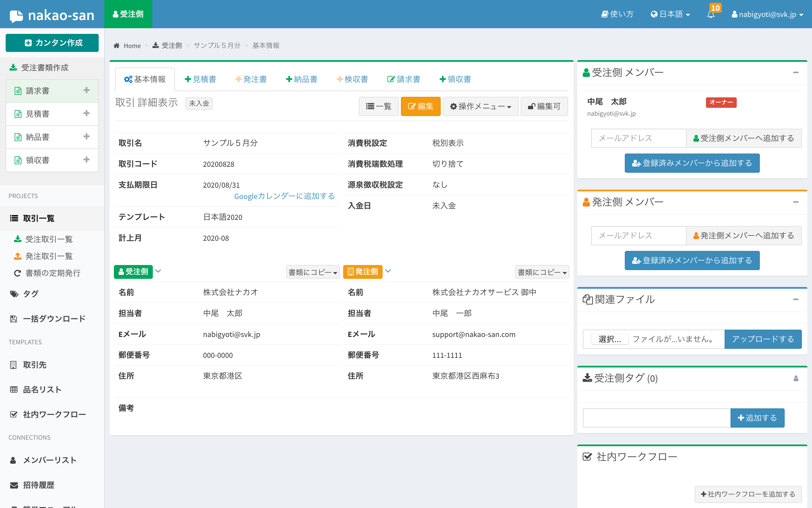Screen dimensions: 812x508
Task: Click the plus icon next to 請求書
Action: click(x=87, y=90)
